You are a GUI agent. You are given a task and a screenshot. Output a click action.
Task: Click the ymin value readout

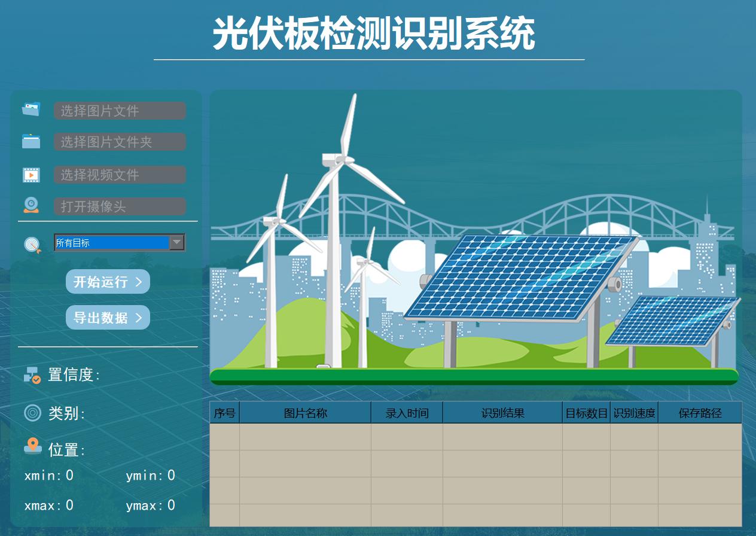(x=171, y=476)
